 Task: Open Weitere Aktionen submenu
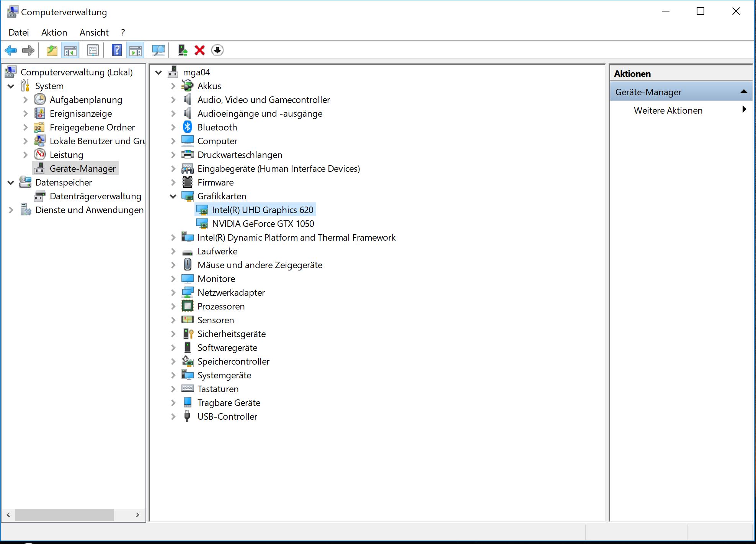(x=668, y=111)
